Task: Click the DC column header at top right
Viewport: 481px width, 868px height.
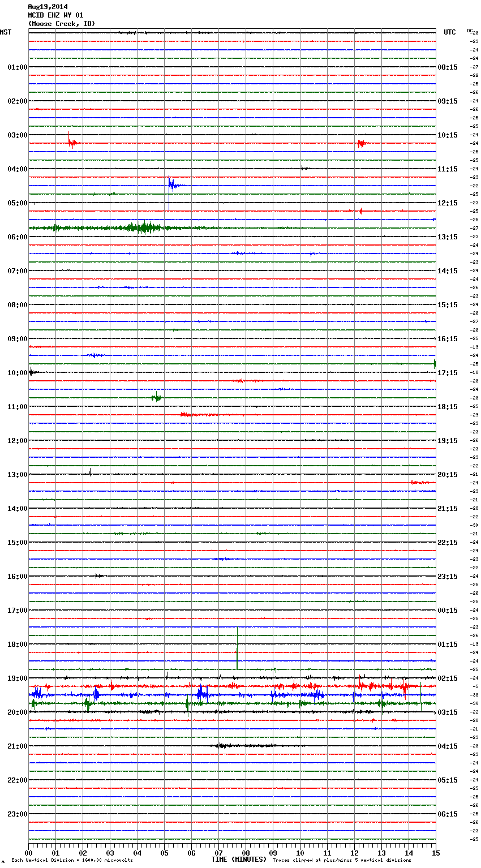Action: (x=470, y=31)
